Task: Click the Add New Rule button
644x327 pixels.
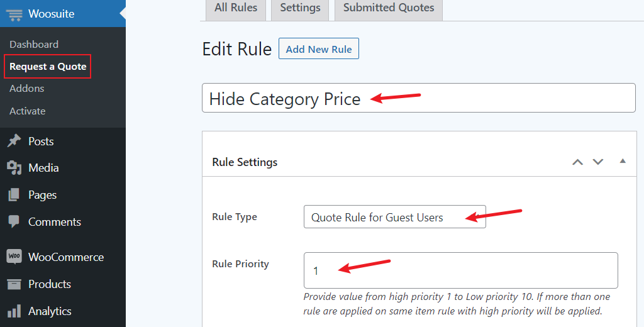Action: (319, 49)
